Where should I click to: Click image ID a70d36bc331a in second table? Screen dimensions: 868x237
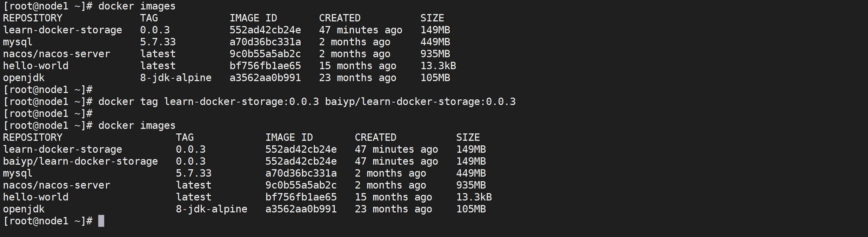[301, 173]
